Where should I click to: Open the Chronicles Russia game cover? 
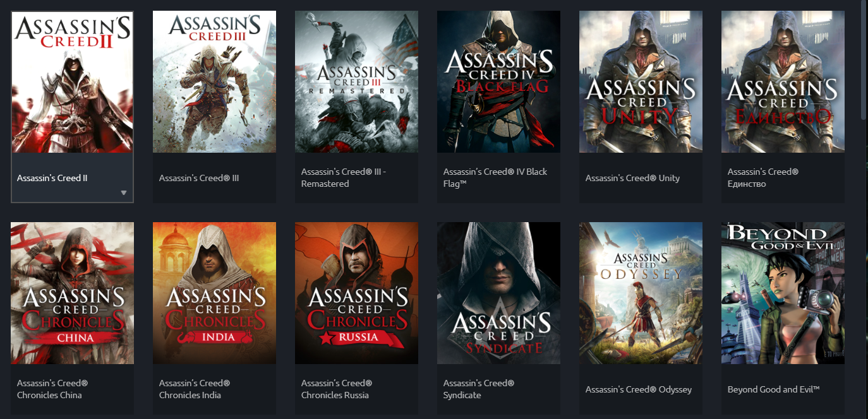point(356,293)
